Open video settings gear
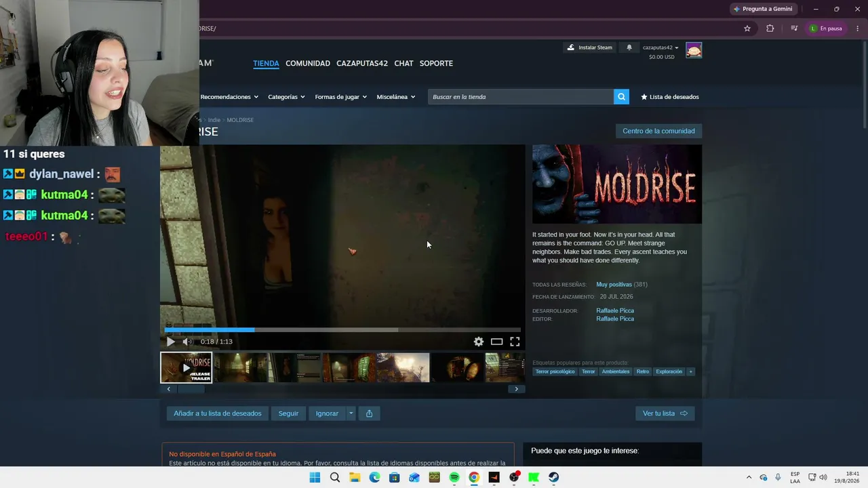This screenshot has height=488, width=868. (479, 342)
